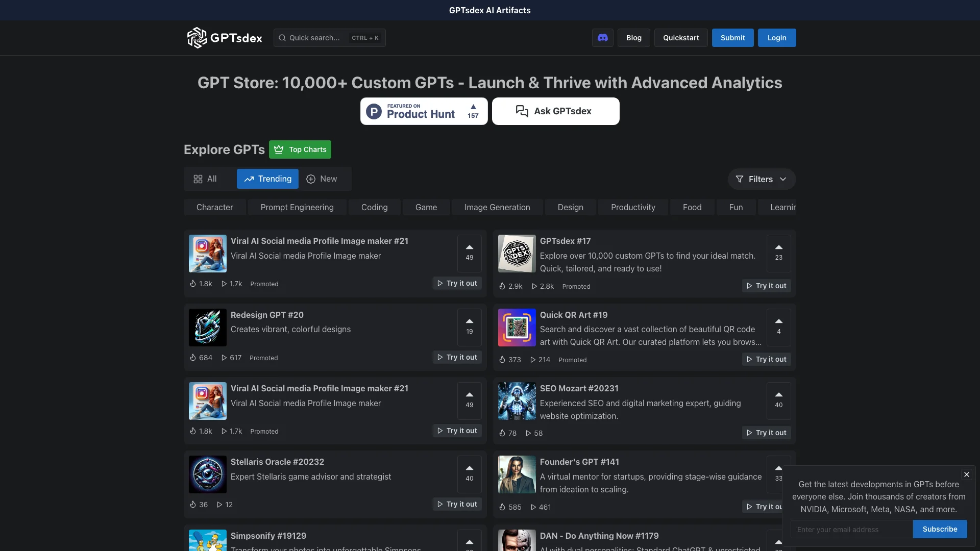Try it out on Stellaris Oracle #20232
This screenshot has height=551, width=980.
[457, 504]
